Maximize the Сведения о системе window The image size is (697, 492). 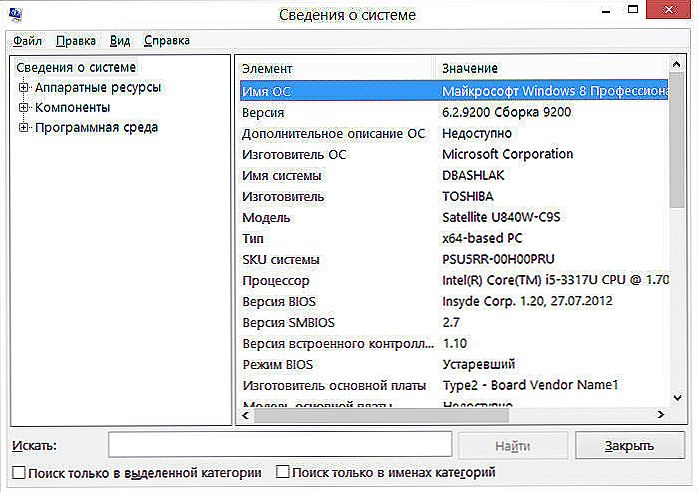click(x=633, y=10)
